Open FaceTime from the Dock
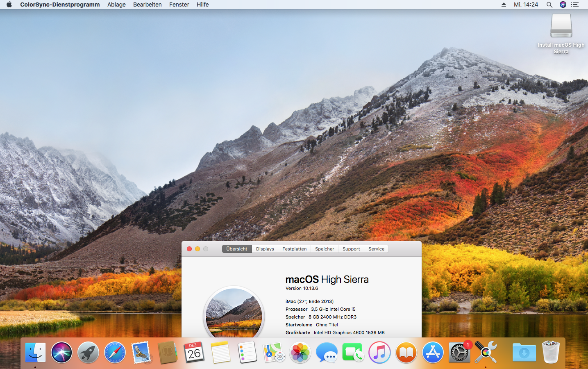The height and width of the screenshot is (369, 588). (x=353, y=353)
